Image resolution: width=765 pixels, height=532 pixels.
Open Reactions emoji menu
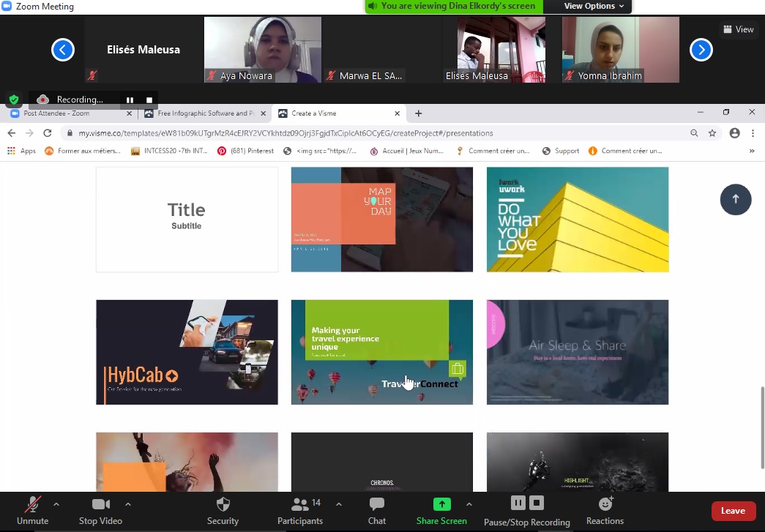[605, 504]
